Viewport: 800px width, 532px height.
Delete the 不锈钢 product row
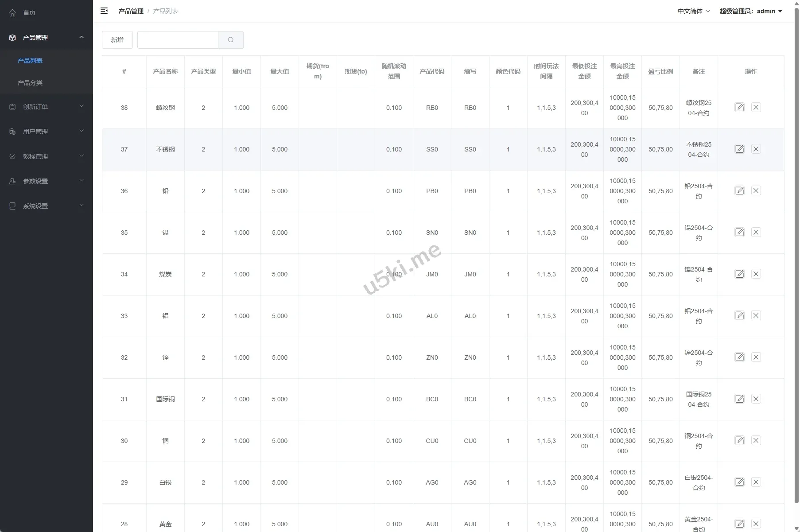click(x=756, y=149)
